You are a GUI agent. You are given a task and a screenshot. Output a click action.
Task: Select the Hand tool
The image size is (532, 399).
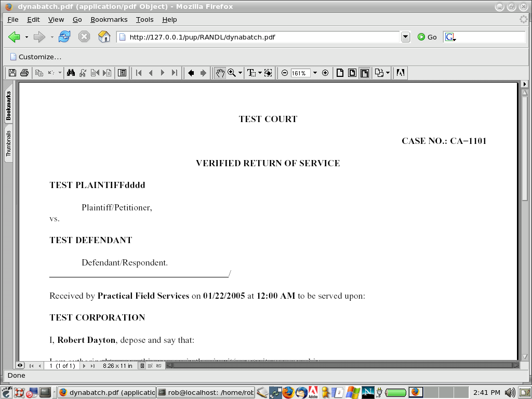(x=220, y=73)
